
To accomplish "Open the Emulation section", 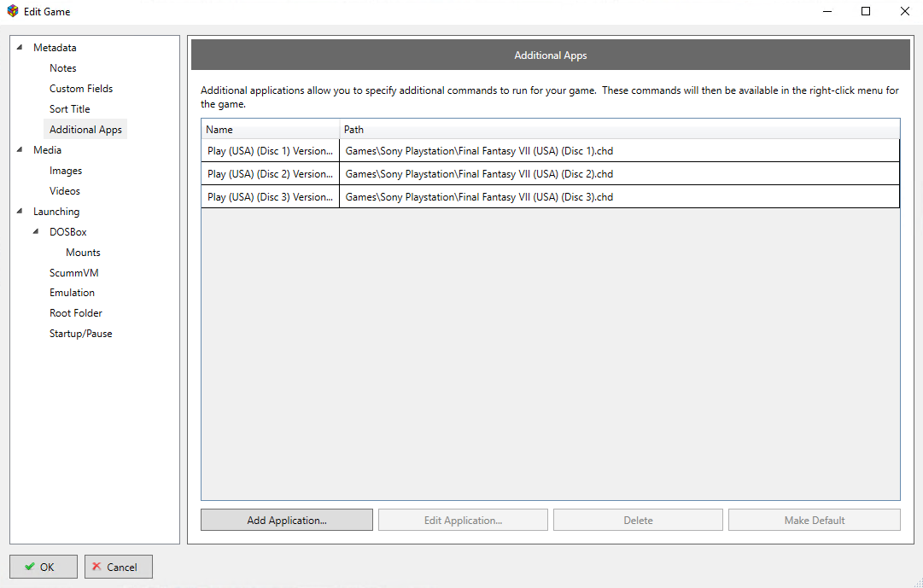I will (72, 293).
